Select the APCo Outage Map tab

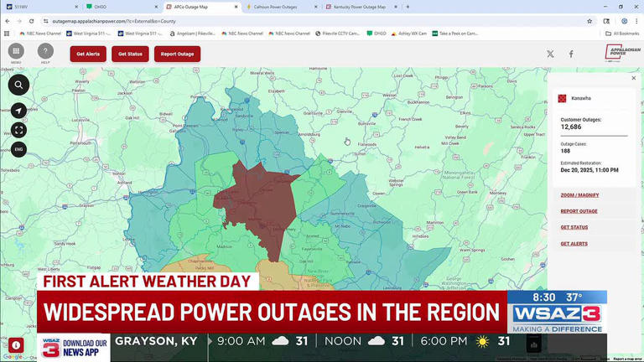pyautogui.click(x=201, y=7)
